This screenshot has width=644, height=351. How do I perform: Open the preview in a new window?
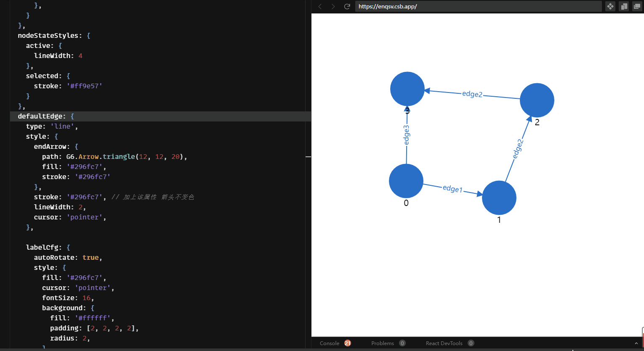point(636,6)
